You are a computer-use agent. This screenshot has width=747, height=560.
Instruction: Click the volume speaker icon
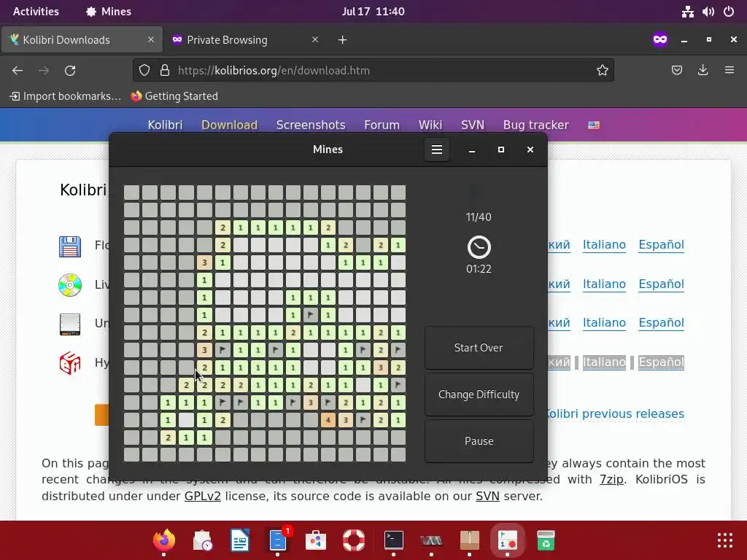pos(708,12)
